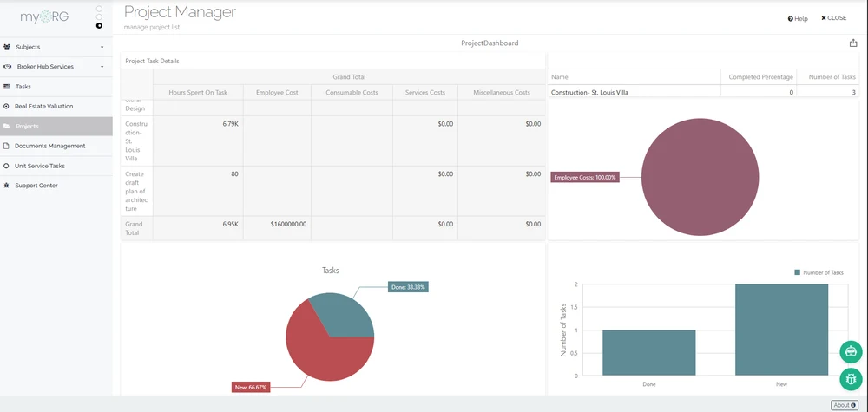This screenshot has height=412, width=868.
Task: Click the 'Completed Percentage' column header
Action: pyautogui.click(x=760, y=77)
